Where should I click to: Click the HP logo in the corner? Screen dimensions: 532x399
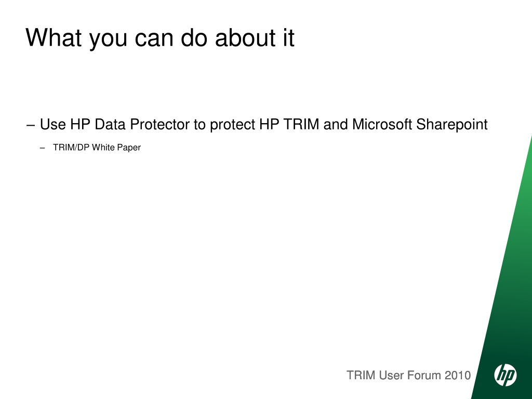coord(505,375)
